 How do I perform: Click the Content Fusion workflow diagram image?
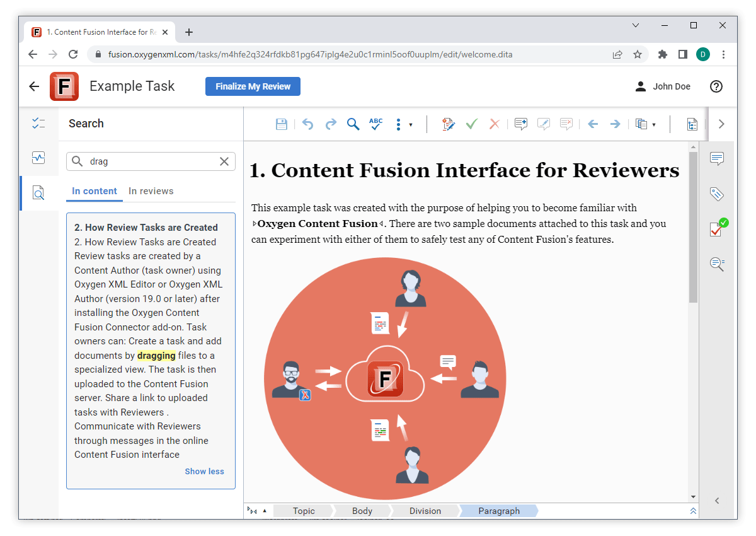point(385,378)
